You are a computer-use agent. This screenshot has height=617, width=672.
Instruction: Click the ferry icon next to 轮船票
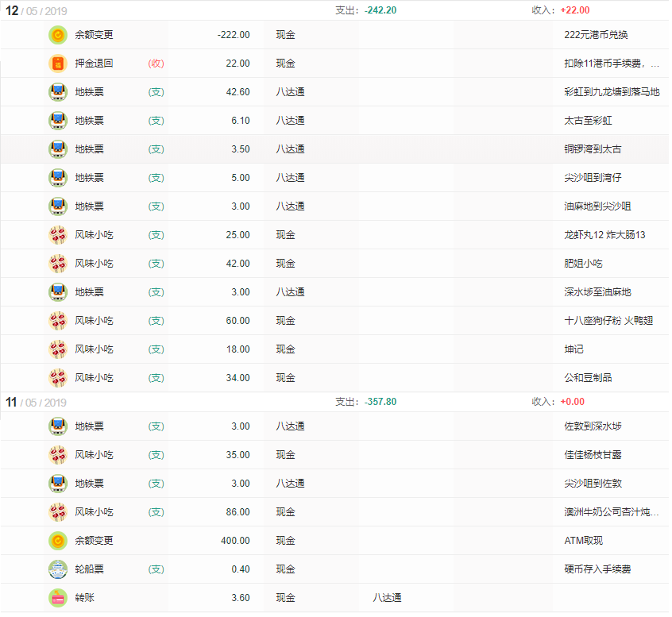[x=57, y=569]
